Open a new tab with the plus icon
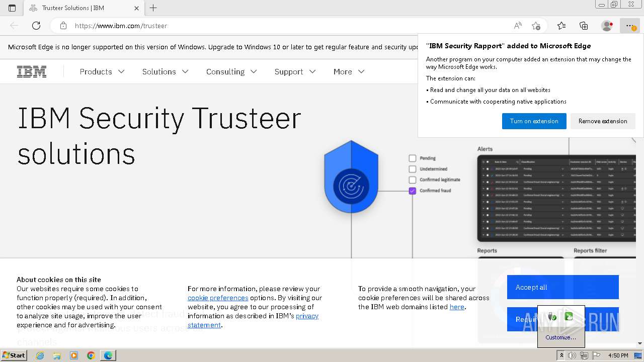 click(x=153, y=8)
